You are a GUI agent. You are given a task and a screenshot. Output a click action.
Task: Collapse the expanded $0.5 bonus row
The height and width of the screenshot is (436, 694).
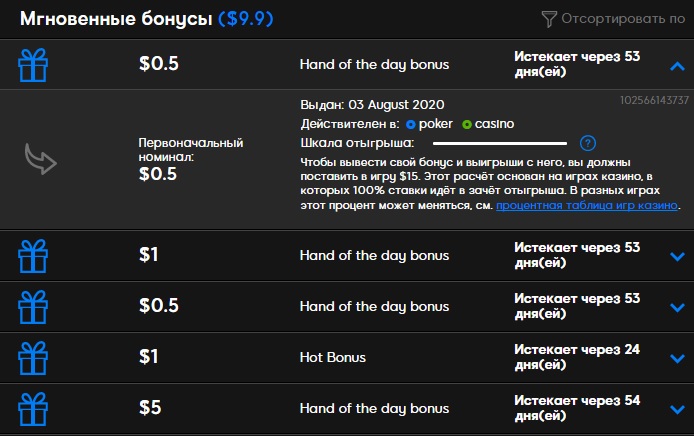pos(676,64)
